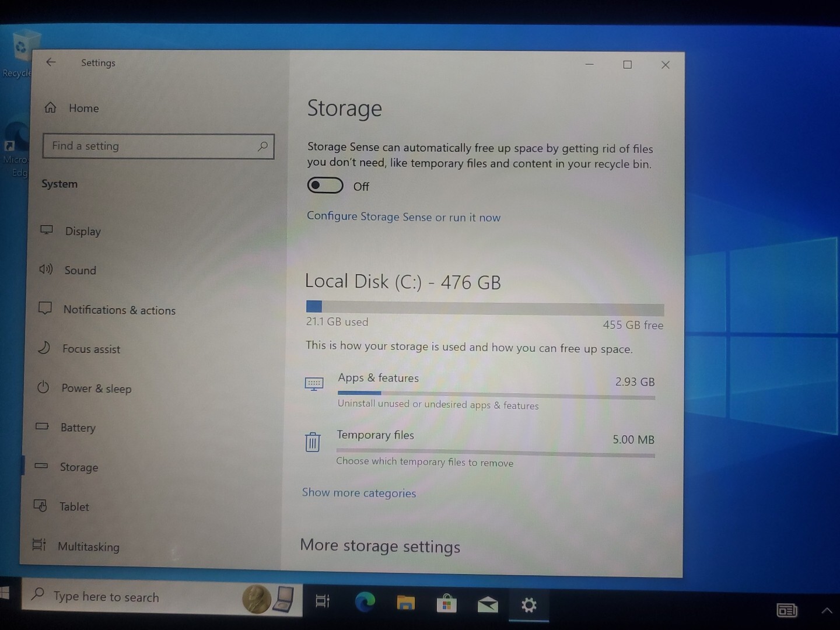This screenshot has width=840, height=630.
Task: Open the news and interests taskbar icon
Action: click(x=787, y=611)
